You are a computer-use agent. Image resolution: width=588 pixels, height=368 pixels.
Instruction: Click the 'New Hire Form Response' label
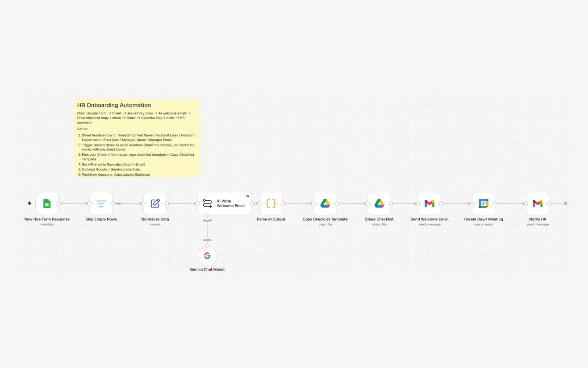[x=47, y=219]
